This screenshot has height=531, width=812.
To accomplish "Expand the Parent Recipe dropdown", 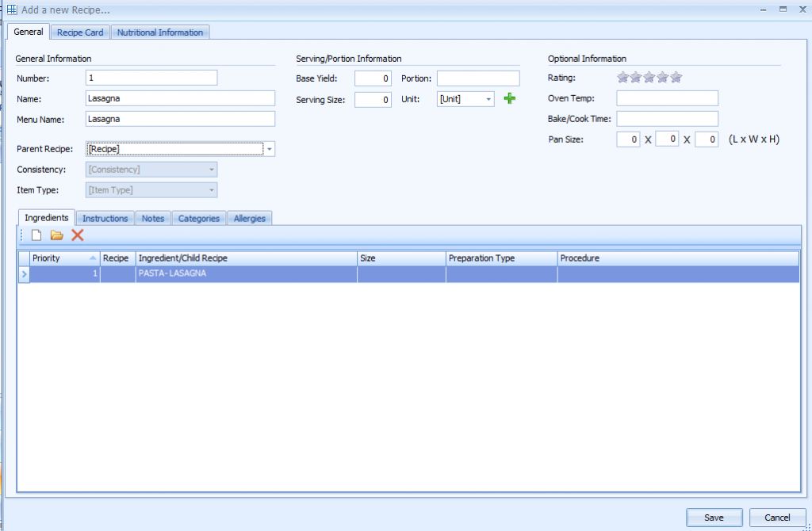I will pyautogui.click(x=270, y=149).
